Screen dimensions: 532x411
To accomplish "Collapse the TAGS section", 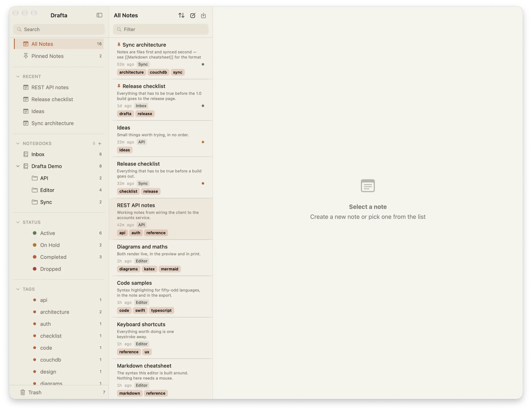I will [x=18, y=289].
